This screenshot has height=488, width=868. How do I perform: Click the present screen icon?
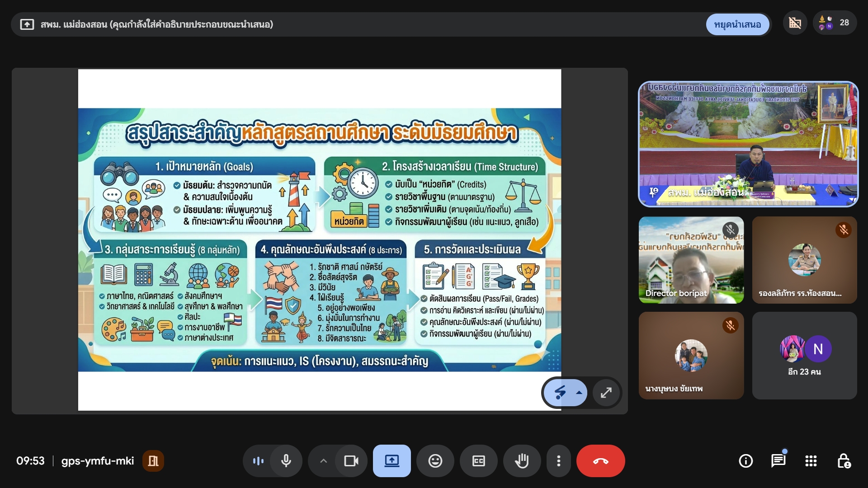[x=392, y=461]
